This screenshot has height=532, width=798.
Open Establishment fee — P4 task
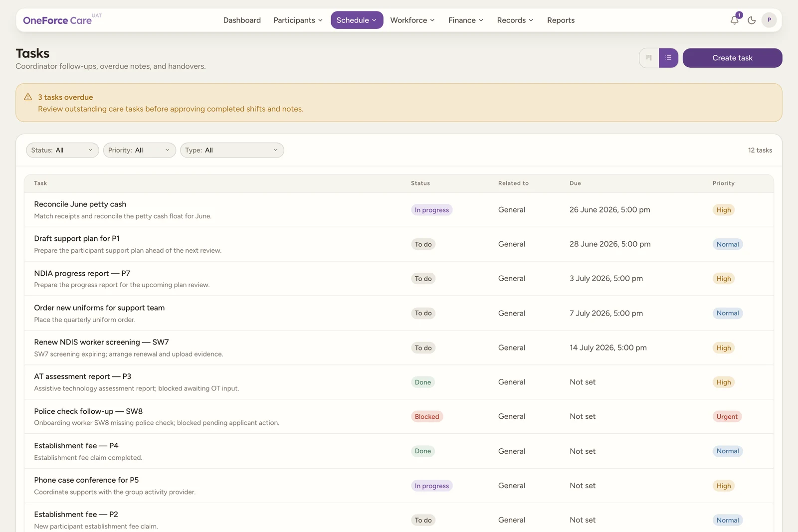click(x=76, y=446)
